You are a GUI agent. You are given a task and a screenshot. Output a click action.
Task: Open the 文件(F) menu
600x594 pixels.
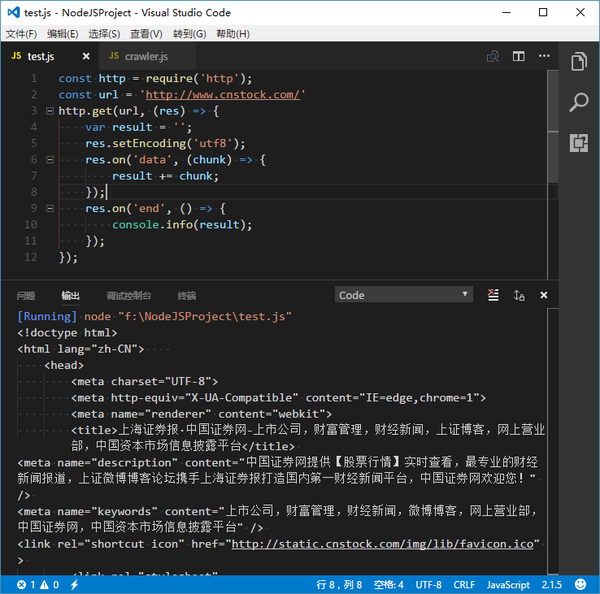[x=21, y=34]
